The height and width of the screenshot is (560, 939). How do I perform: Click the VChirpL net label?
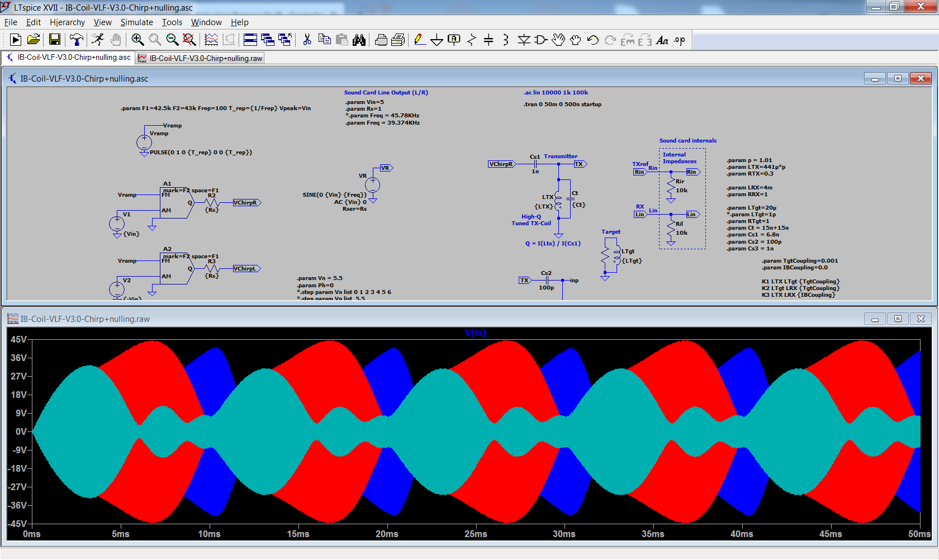point(246,269)
